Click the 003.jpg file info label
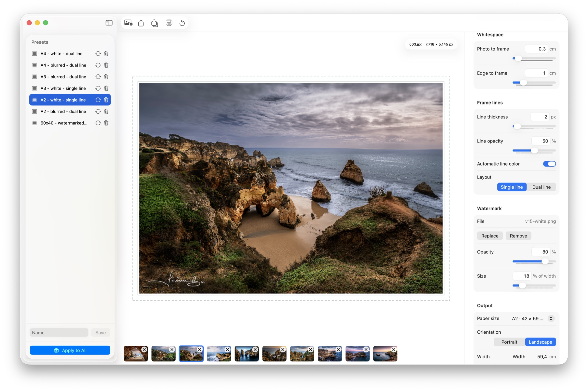588x391 pixels. click(x=431, y=44)
